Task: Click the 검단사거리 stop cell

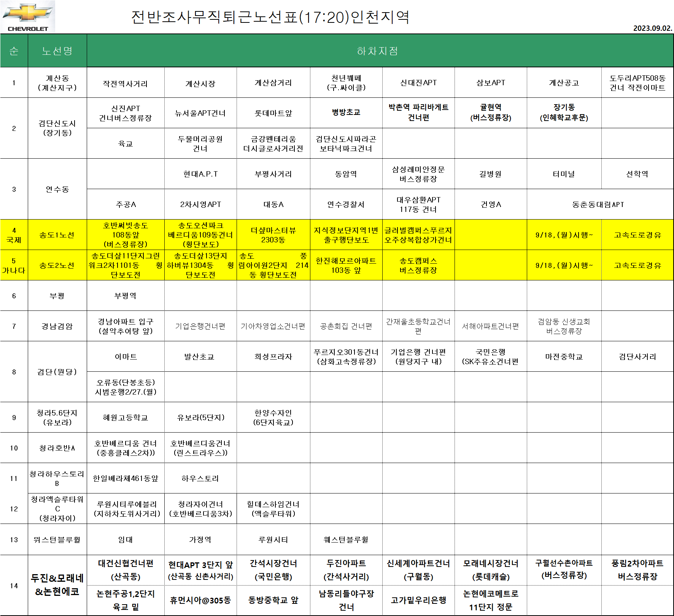Action: click(637, 357)
